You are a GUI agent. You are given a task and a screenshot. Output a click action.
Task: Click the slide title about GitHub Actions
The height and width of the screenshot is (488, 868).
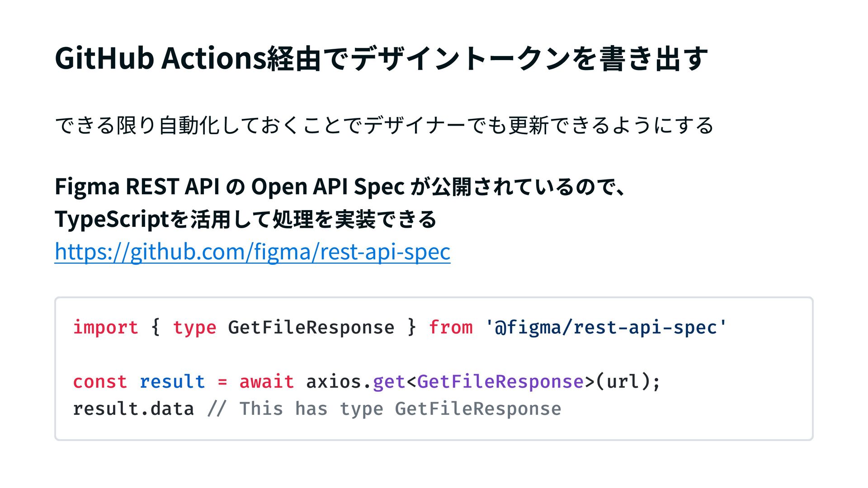[381, 59]
